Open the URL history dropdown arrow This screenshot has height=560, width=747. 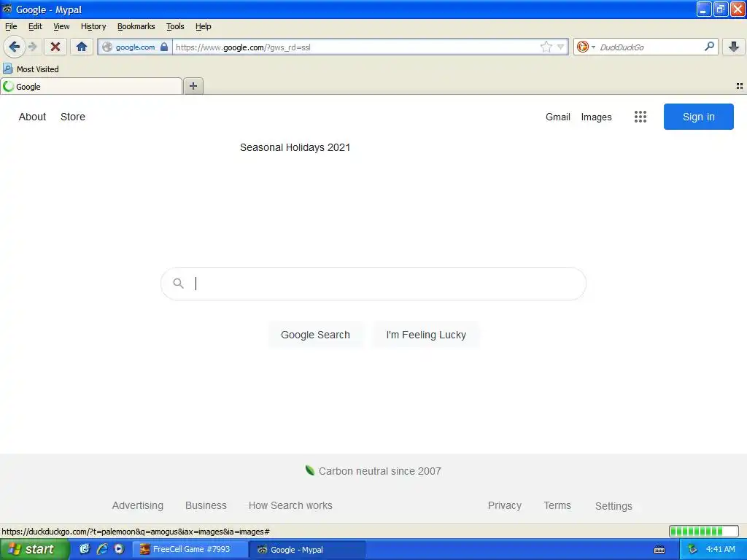(561, 47)
